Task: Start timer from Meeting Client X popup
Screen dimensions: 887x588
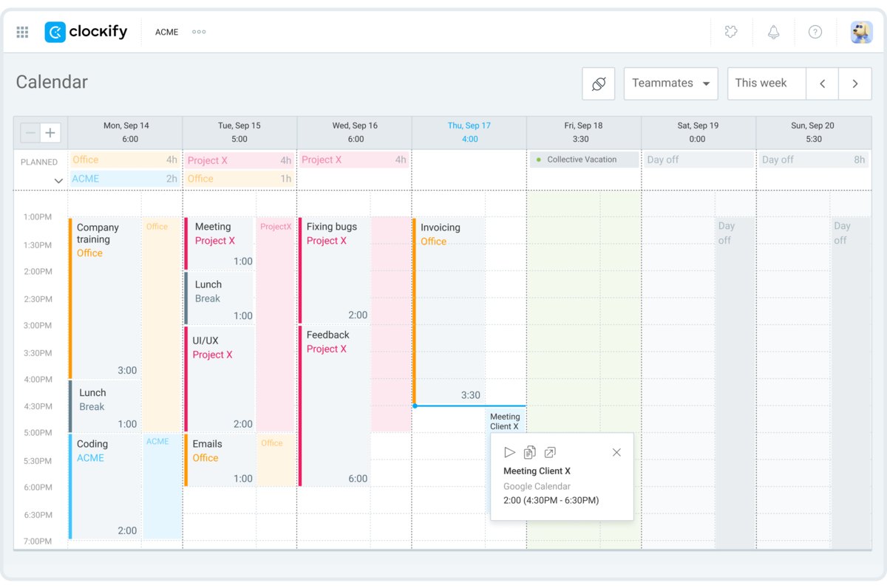Action: [509, 452]
